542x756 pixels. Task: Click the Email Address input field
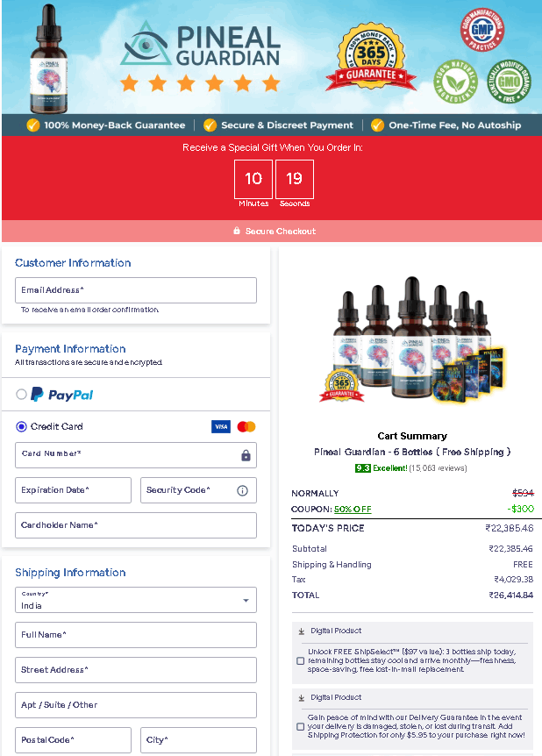pos(136,290)
